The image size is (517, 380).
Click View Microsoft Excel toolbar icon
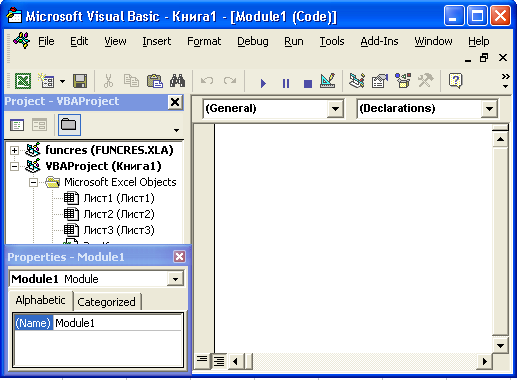(x=23, y=81)
